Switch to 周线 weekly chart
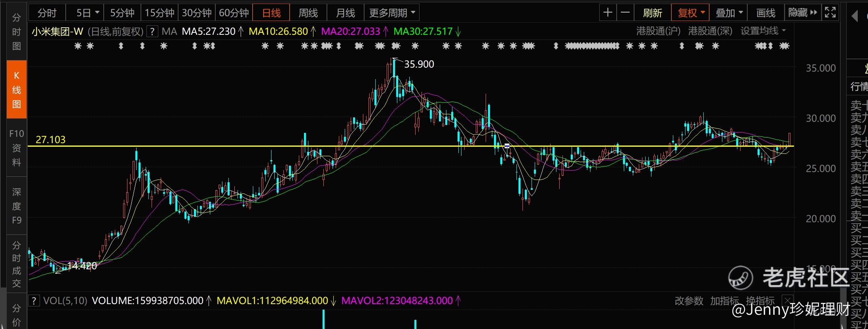 coord(308,13)
